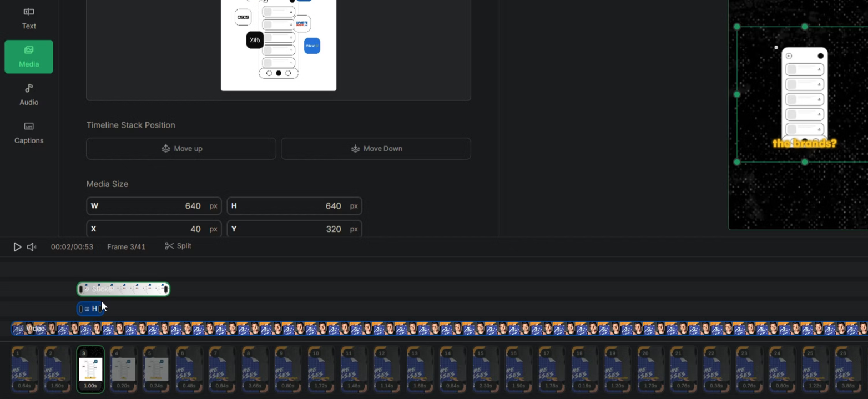This screenshot has width=868, height=399.
Task: Mute audio with the speaker icon
Action: pos(32,247)
